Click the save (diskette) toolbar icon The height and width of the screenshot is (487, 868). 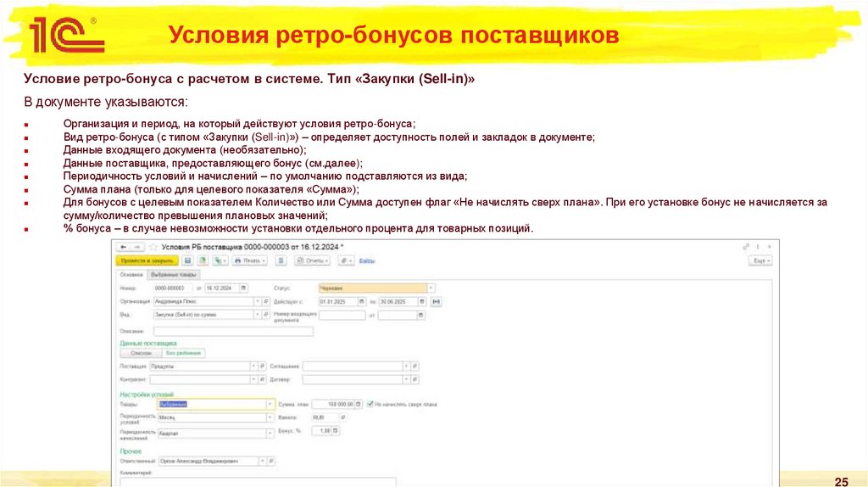[187, 260]
